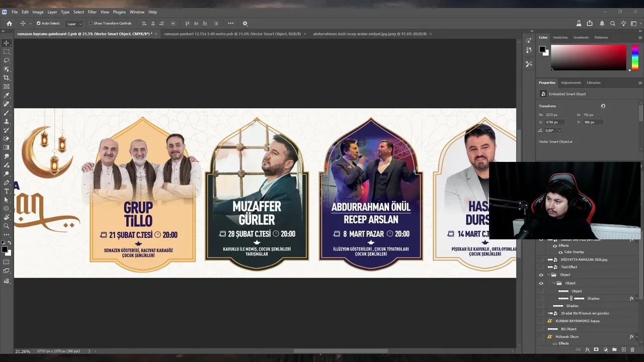Select the Smudge tool
Image resolution: width=644 pixels, height=362 pixels.
[x=7, y=156]
